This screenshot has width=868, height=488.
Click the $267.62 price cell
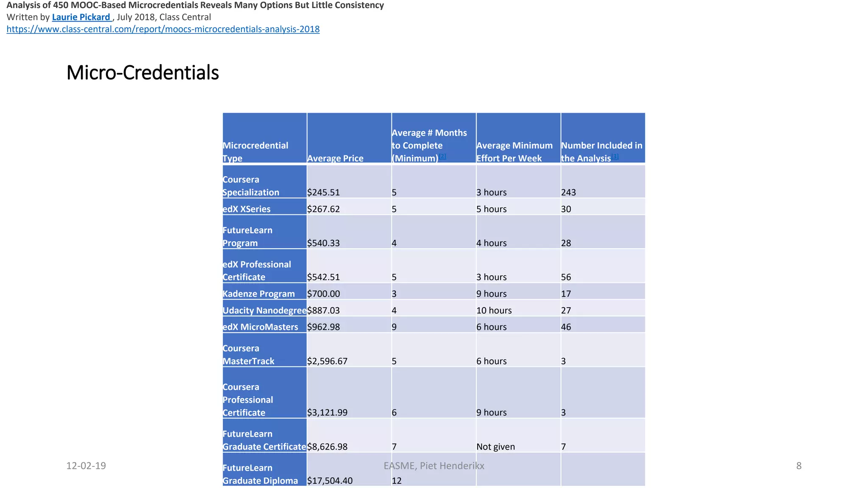pos(349,206)
